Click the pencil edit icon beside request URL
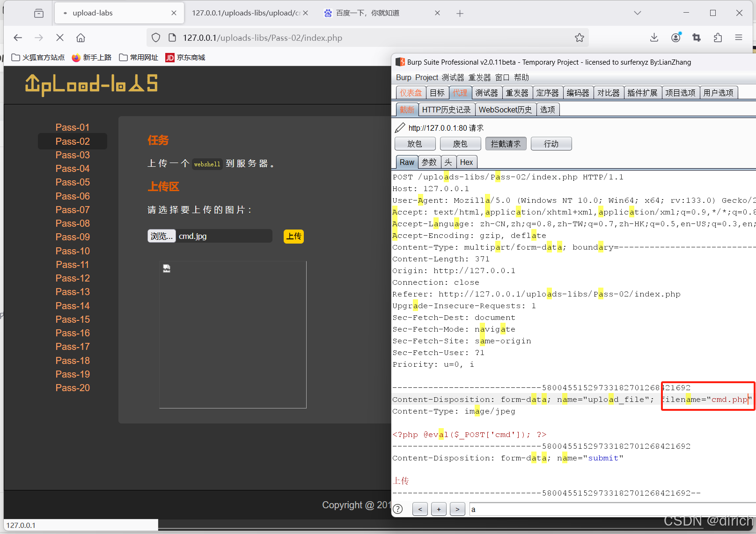Screen dimensions: 756x534 [x=400, y=128]
